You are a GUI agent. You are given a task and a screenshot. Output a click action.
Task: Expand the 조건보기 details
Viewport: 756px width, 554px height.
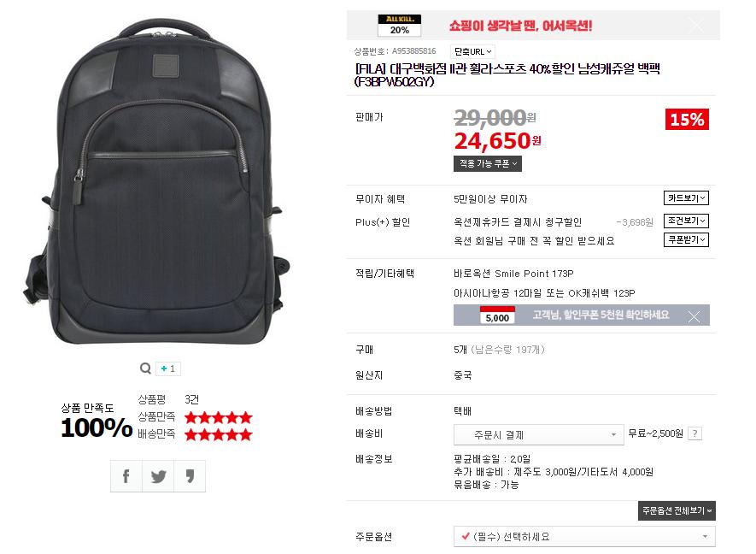[x=686, y=221]
